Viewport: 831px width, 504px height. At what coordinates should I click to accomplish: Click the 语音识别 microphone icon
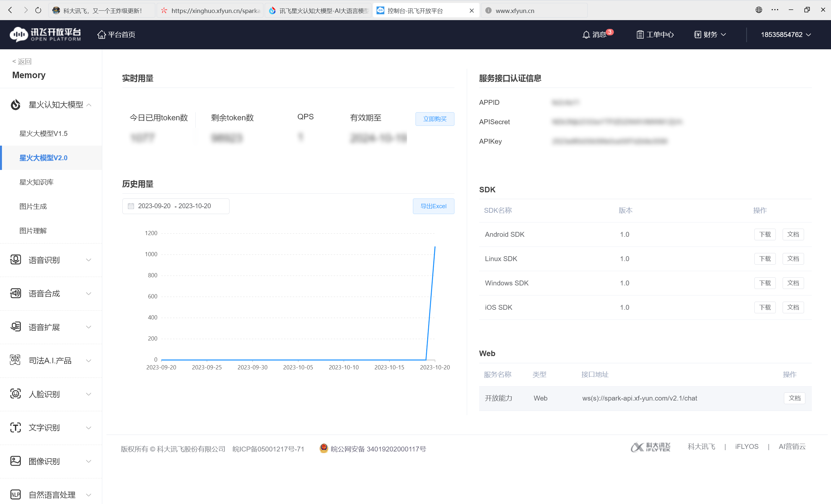tap(16, 260)
